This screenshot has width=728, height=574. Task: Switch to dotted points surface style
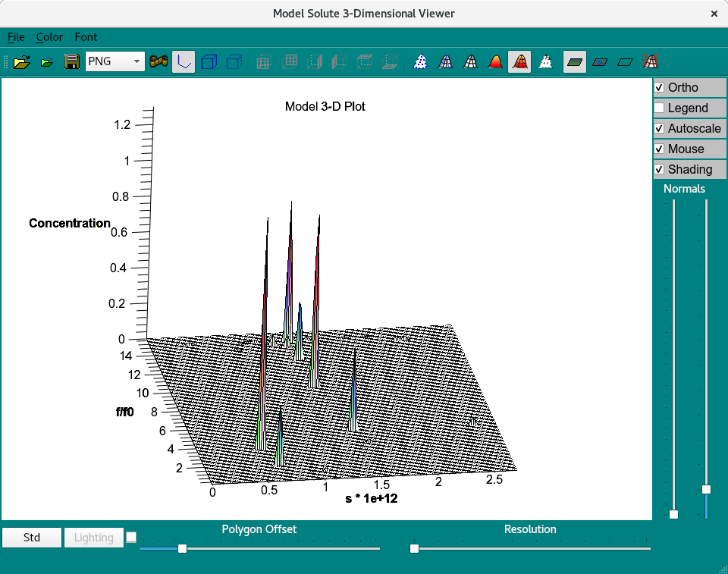coord(420,62)
